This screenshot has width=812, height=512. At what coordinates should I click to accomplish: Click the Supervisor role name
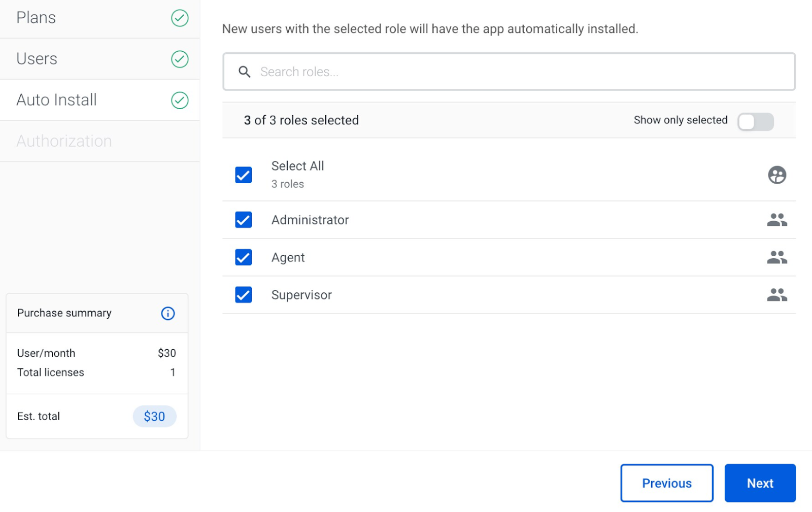click(301, 295)
